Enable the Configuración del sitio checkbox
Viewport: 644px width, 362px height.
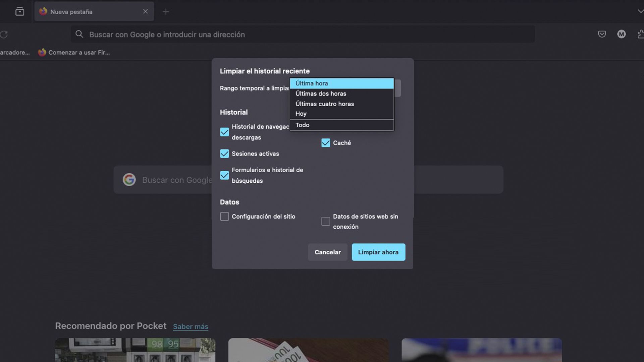click(x=224, y=216)
